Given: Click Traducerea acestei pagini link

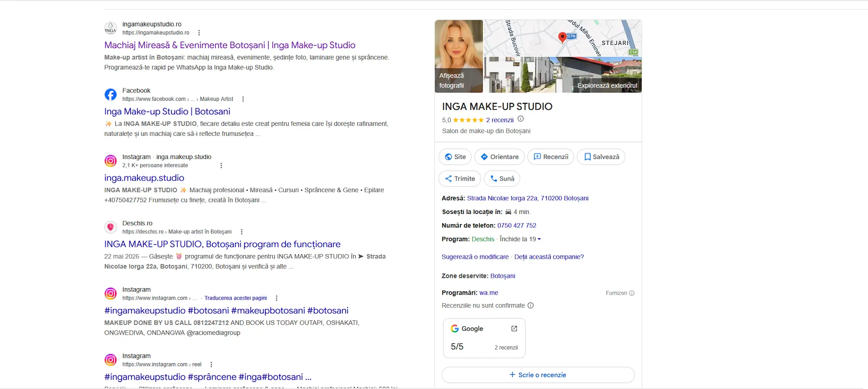Looking at the screenshot, I should pyautogui.click(x=235, y=298).
